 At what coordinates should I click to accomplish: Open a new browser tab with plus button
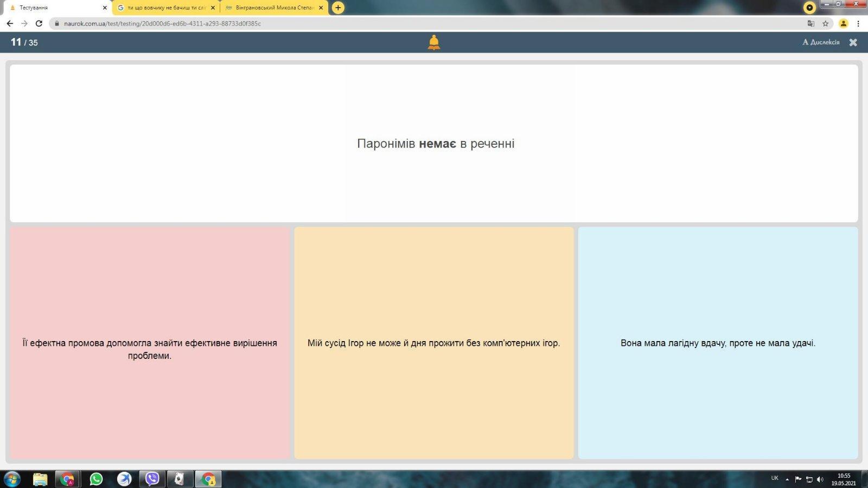point(338,8)
